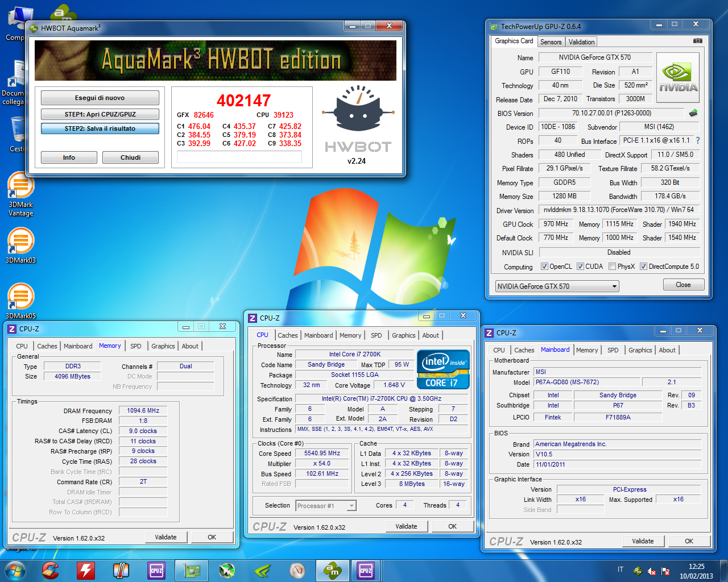The image size is (728, 582).
Task: Click the muted volume tray icon
Action: click(x=652, y=571)
